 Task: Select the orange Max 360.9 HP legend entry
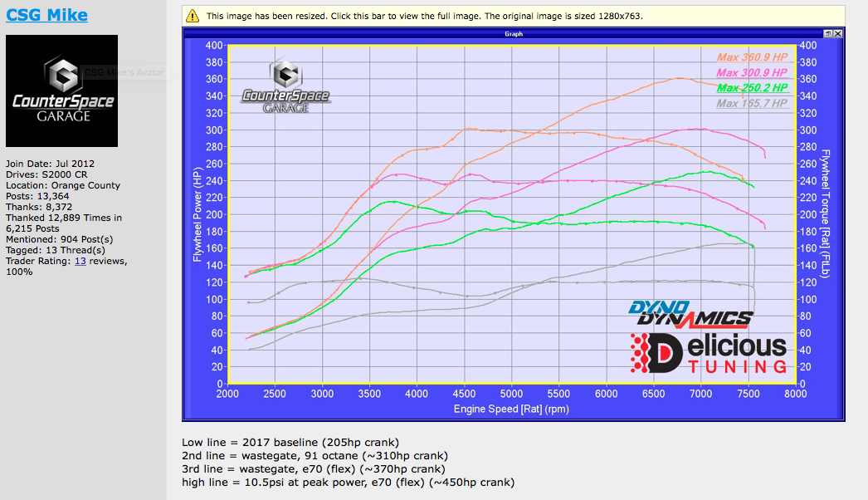pyautogui.click(x=752, y=57)
